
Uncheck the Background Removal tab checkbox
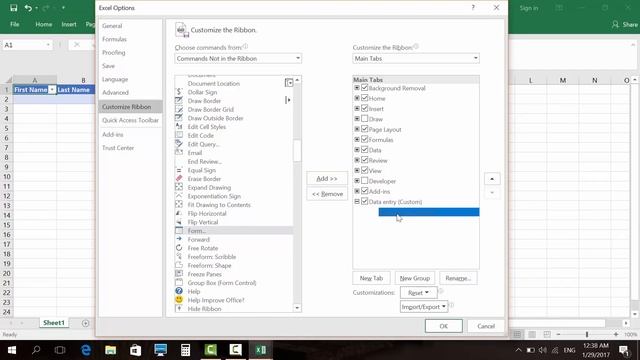coord(364,88)
